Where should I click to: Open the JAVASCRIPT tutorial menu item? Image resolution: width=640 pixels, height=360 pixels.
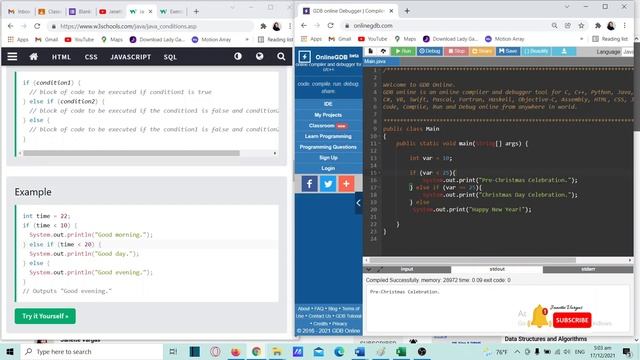131,57
